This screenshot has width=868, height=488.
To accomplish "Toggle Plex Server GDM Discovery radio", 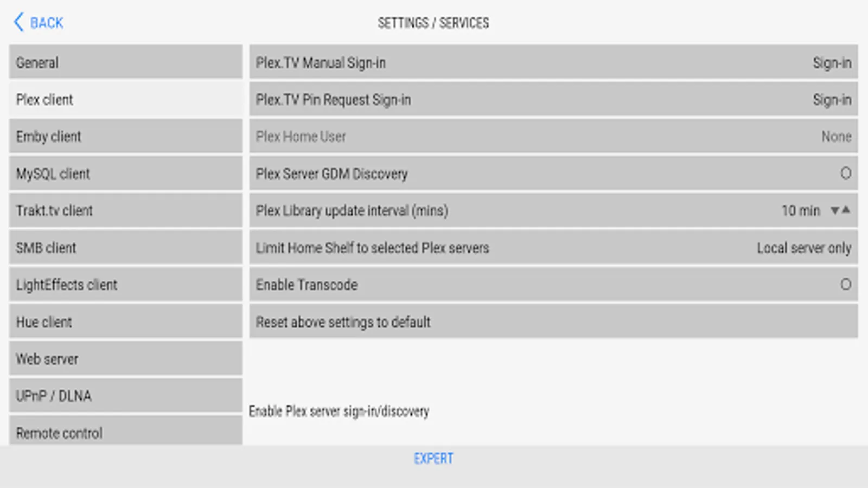I will pos(845,174).
